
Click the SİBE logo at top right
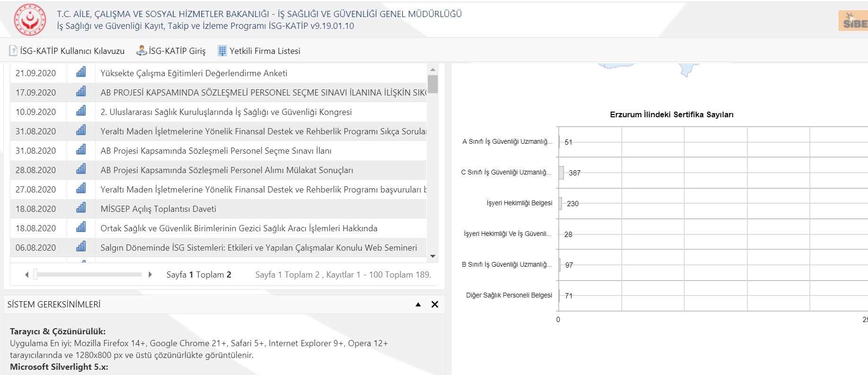click(854, 21)
